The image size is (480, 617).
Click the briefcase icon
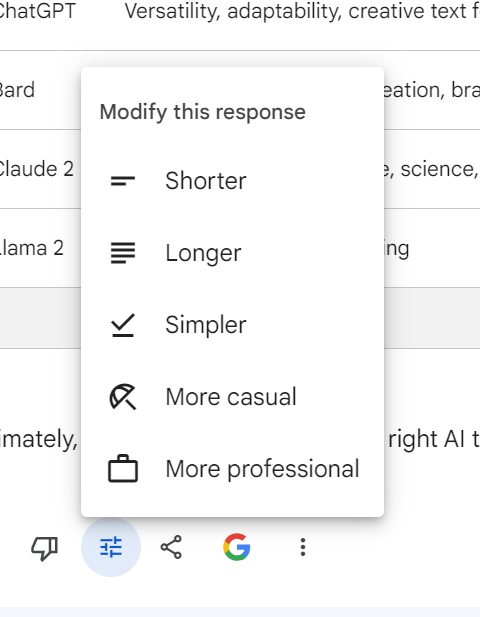123,468
